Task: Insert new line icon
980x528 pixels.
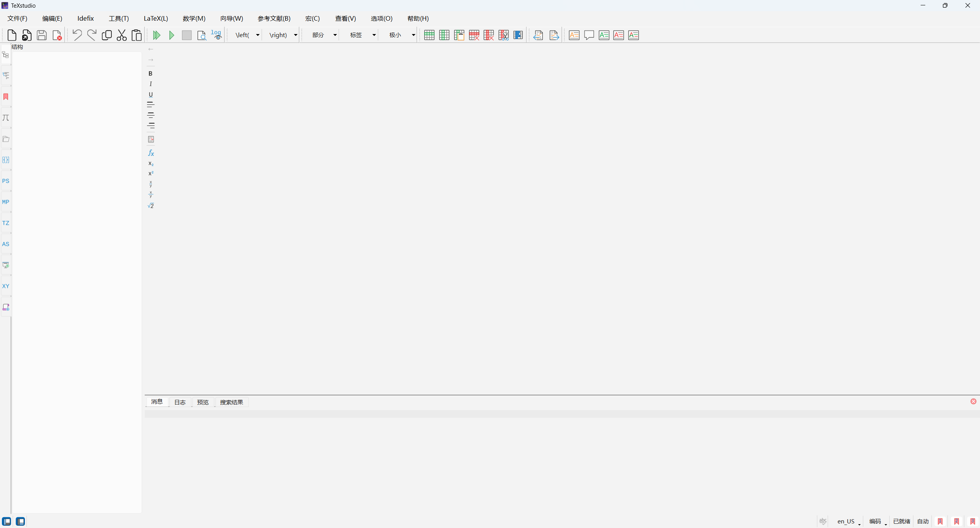Action: [151, 139]
